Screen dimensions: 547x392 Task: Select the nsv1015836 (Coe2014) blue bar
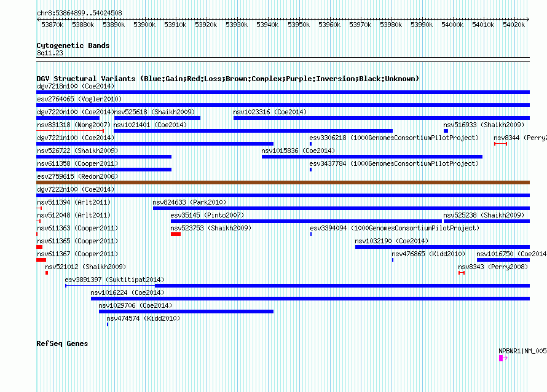372,157
